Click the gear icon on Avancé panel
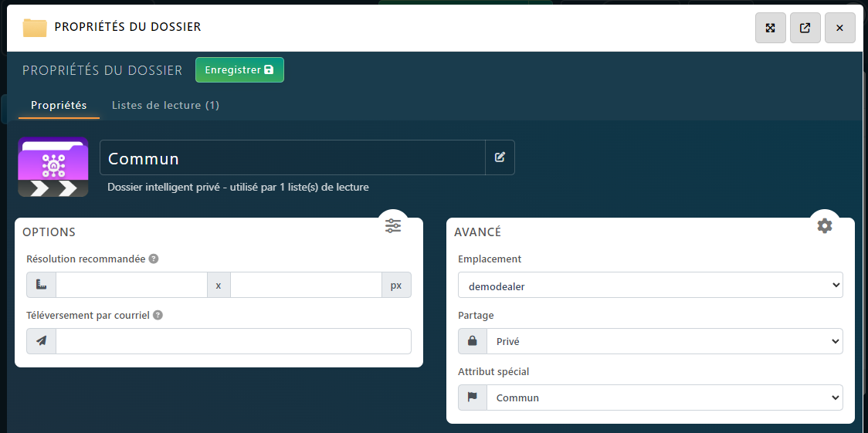 pyautogui.click(x=825, y=225)
